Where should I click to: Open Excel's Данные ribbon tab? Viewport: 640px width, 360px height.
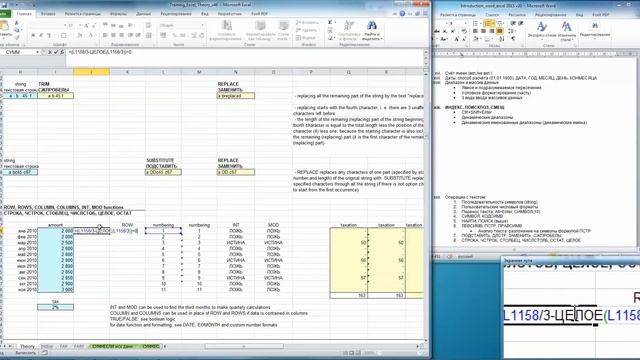click(143, 14)
